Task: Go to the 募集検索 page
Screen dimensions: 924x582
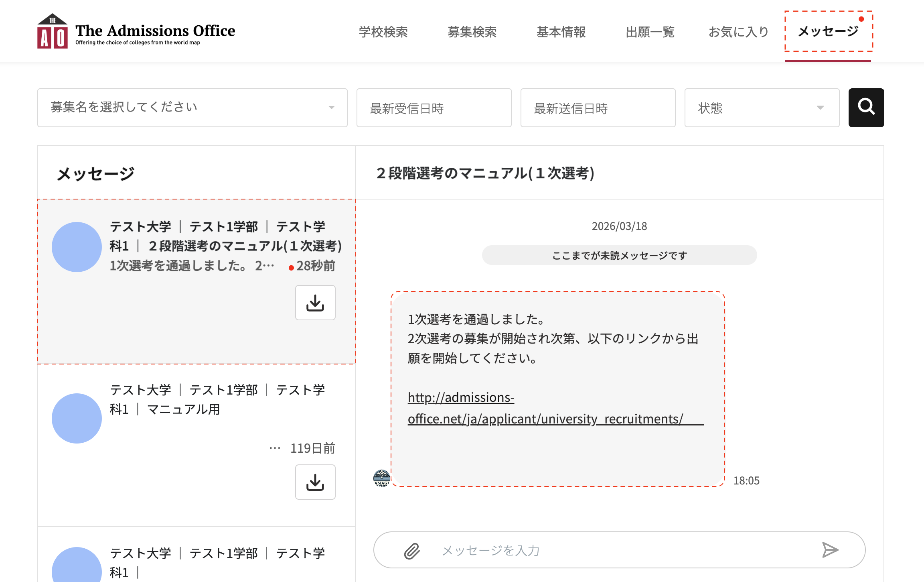Action: coord(472,32)
